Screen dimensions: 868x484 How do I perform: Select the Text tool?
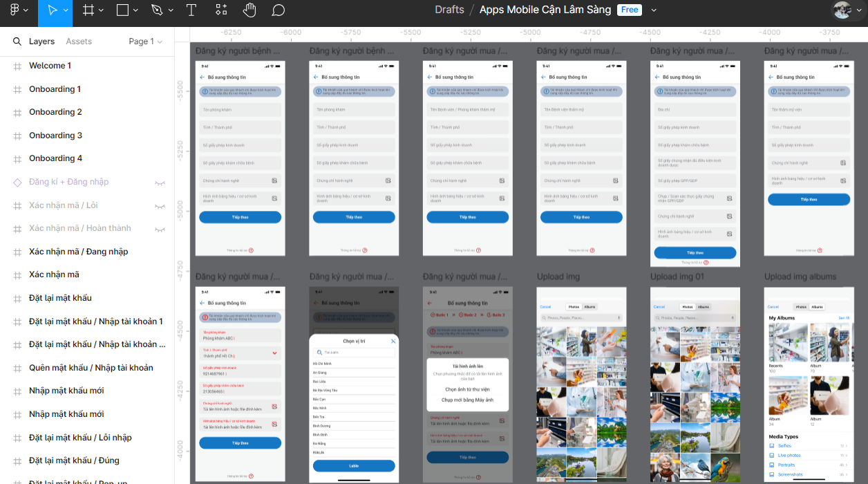pyautogui.click(x=191, y=10)
